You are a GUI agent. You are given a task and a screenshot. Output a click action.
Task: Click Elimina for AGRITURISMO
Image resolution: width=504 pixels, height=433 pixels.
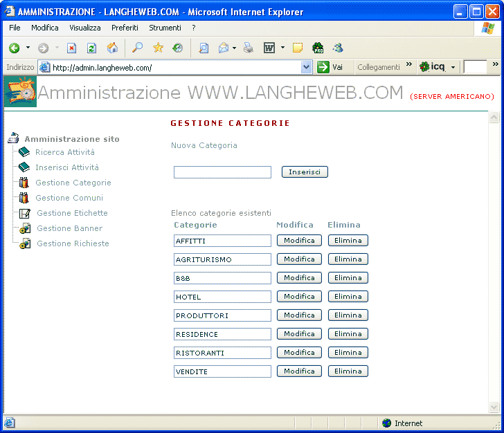(348, 259)
